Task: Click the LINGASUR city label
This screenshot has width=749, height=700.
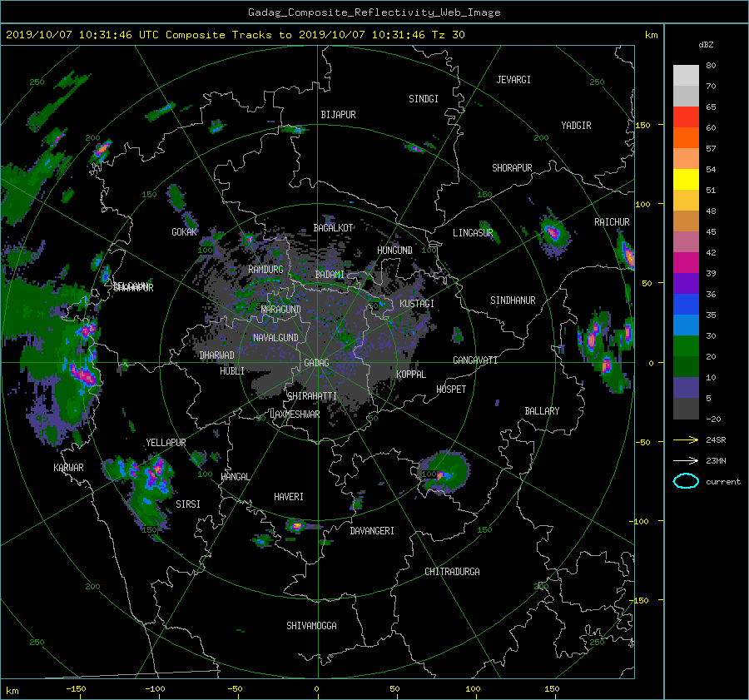Action: [473, 233]
